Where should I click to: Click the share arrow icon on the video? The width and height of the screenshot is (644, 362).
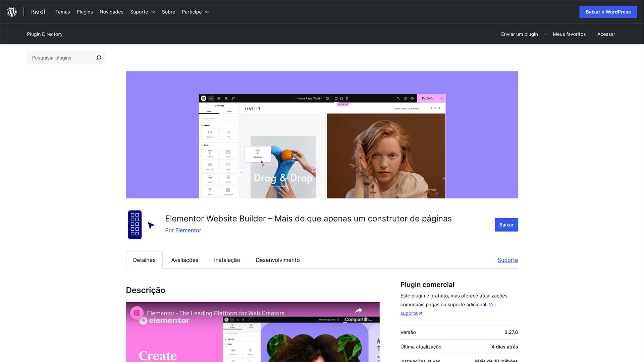click(x=359, y=310)
